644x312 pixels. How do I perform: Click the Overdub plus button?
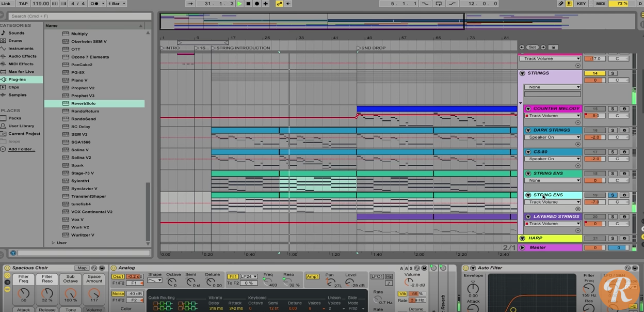tap(266, 4)
